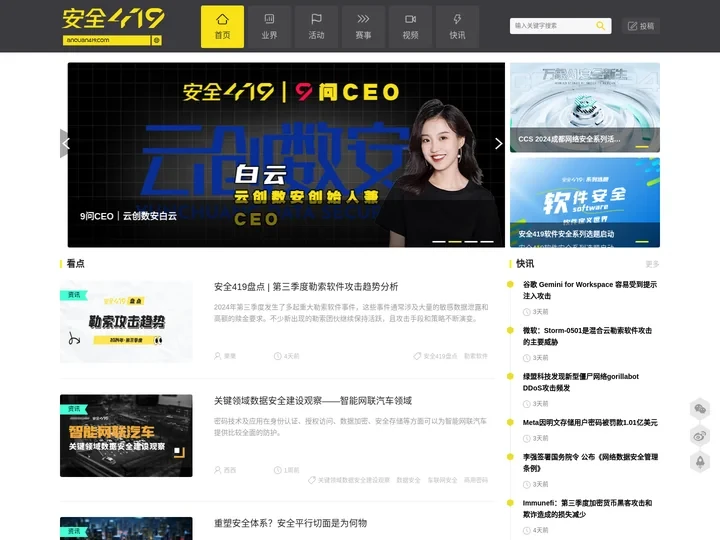Open the 快讯 navigation tab
Viewport: 720px width, 540px height.
point(457,27)
